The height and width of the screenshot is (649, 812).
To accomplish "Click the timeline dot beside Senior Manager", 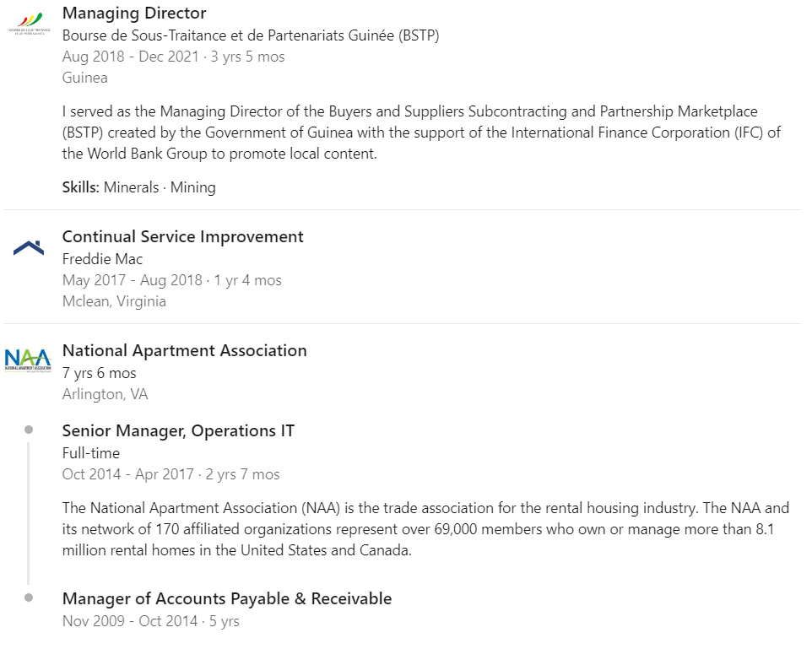I will 29,430.
